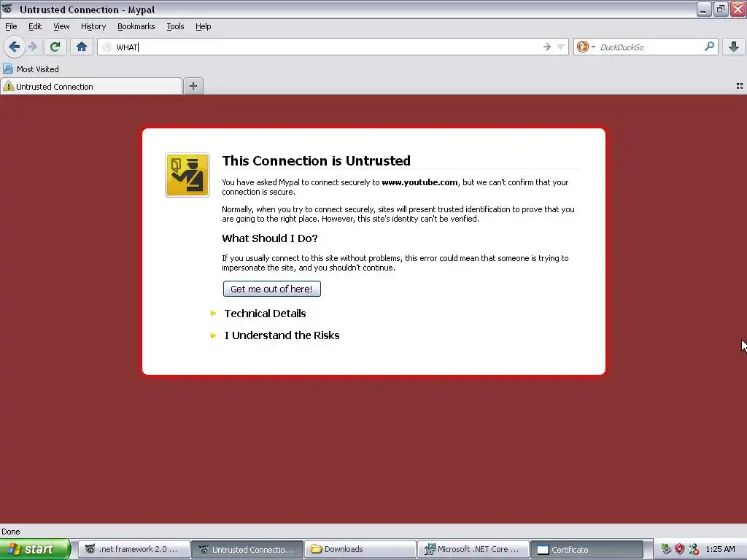Click the Most Visited bookmarks button
This screenshot has width=747, height=560.
(x=31, y=69)
